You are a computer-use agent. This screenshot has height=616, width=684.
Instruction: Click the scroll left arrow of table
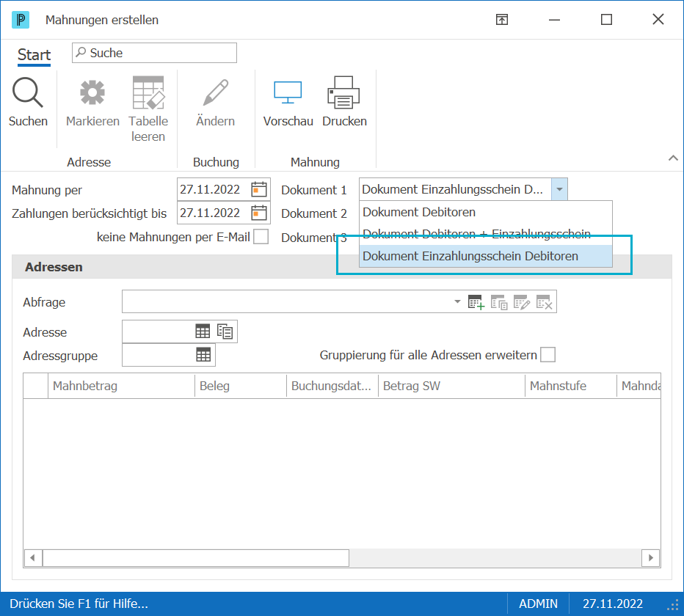coord(33,558)
